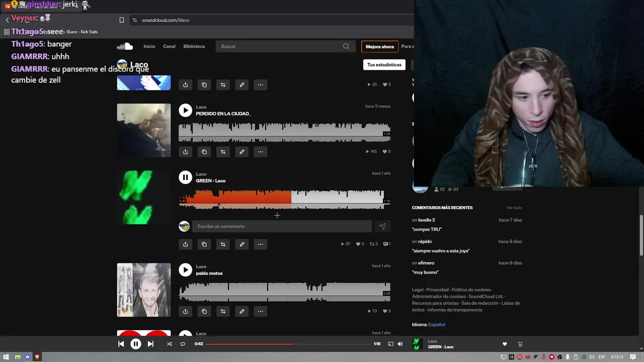
Task: Open more options for PERDIDO EN LA CIUDAD_
Action: click(261, 152)
